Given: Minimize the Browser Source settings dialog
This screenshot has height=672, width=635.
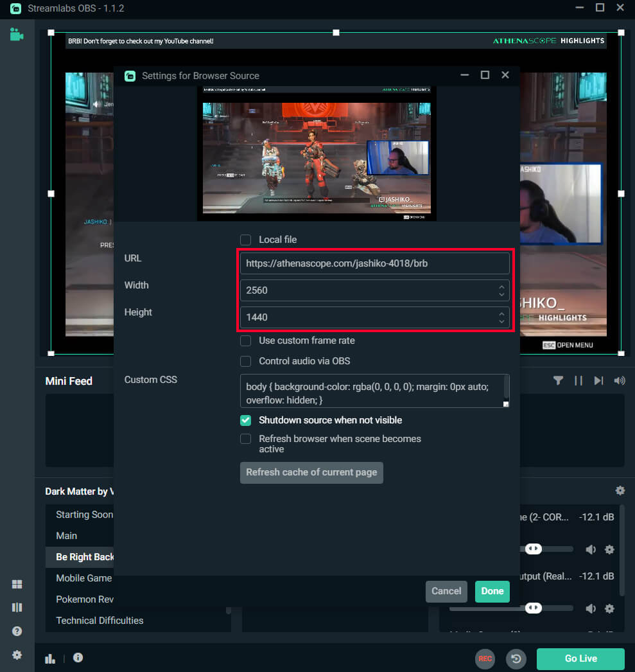Looking at the screenshot, I should tap(465, 75).
